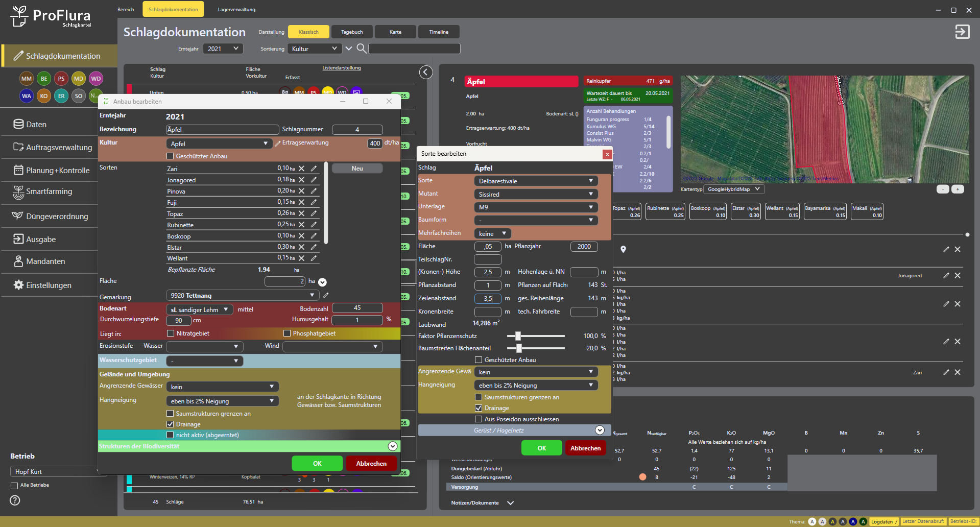Image resolution: width=980 pixels, height=527 pixels.
Task: Click the search magnifier icon
Action: tap(361, 49)
